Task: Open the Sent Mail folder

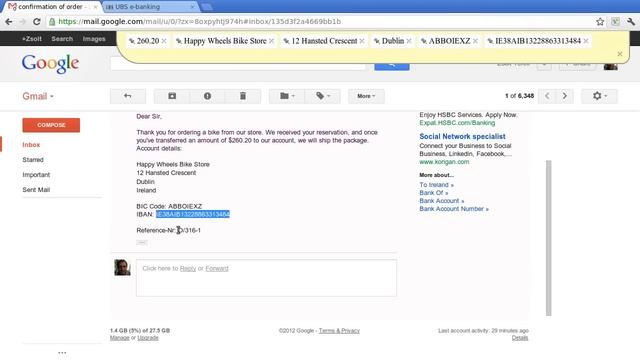Action: [x=36, y=190]
